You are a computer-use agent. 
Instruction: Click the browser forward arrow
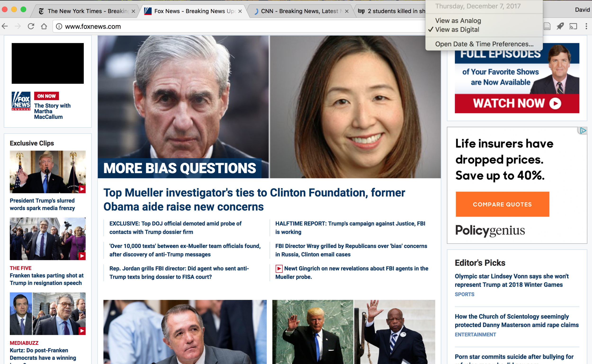18,26
